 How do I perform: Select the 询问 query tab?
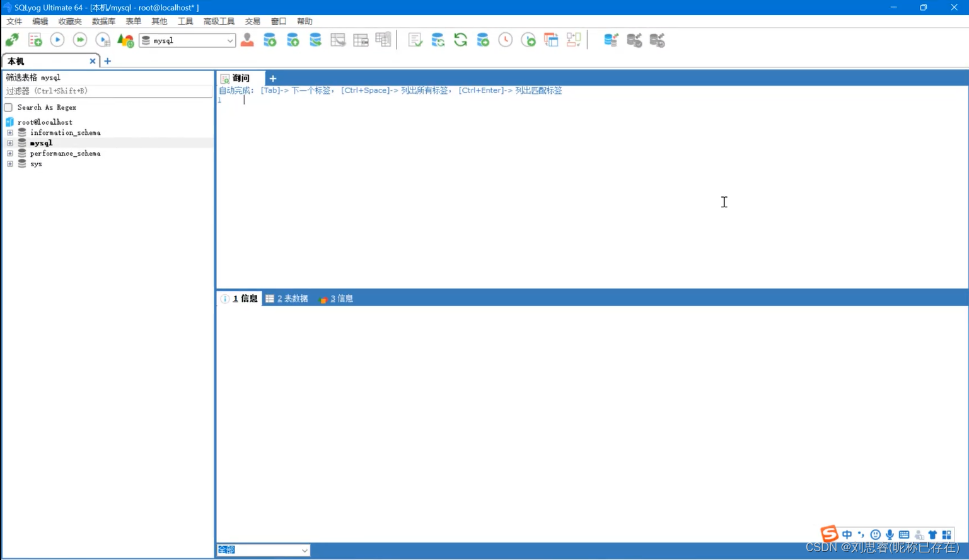tap(240, 78)
